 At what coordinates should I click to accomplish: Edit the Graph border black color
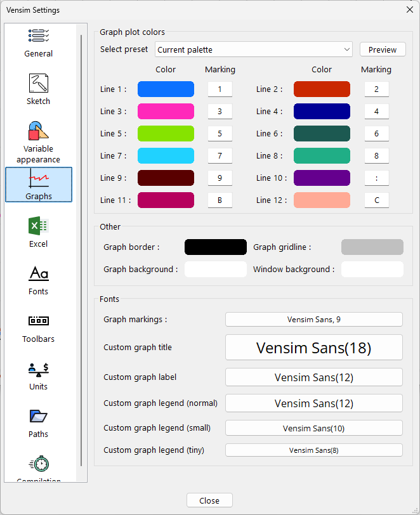click(x=215, y=247)
